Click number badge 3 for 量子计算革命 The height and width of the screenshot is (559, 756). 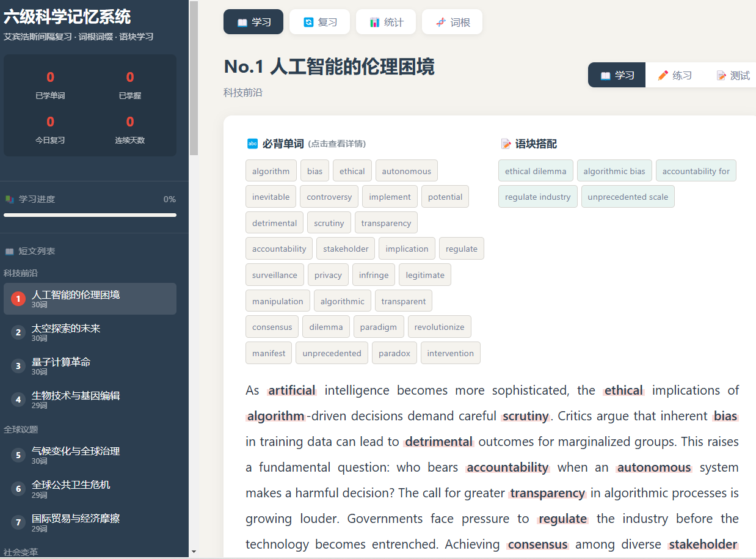pos(18,366)
